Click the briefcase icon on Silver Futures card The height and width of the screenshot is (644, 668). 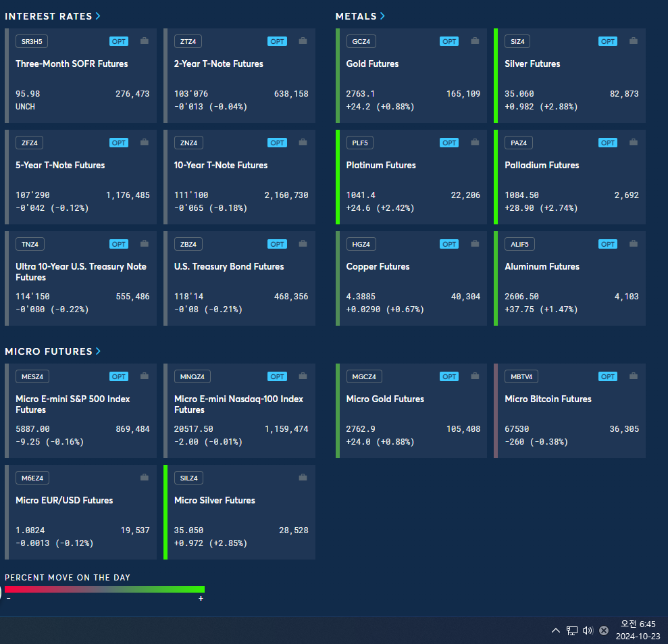point(634,41)
